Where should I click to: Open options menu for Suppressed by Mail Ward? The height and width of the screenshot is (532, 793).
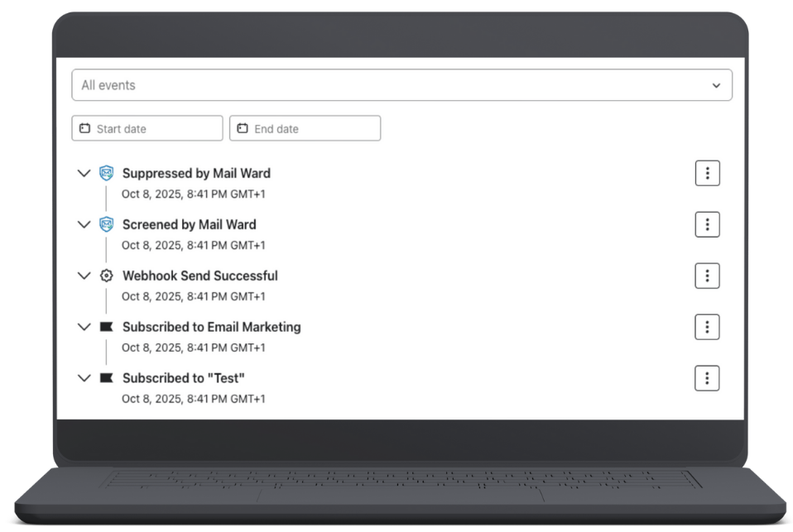tap(707, 174)
